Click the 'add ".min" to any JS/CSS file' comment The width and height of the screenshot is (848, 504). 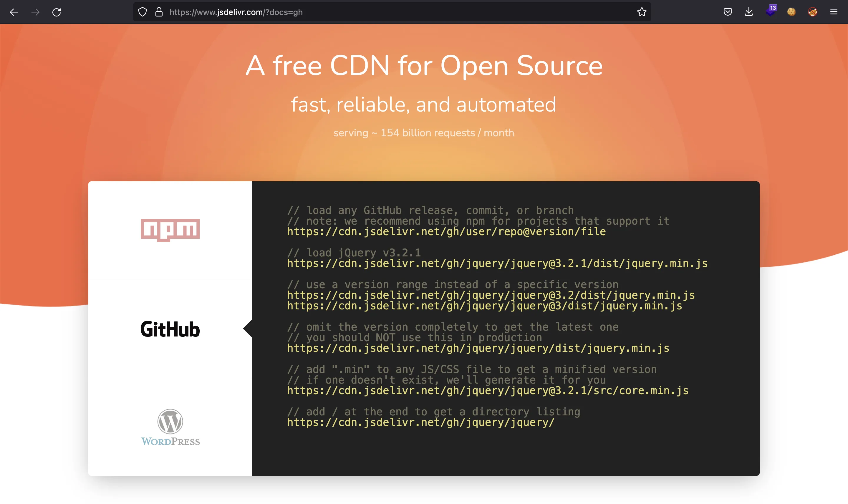472,369
